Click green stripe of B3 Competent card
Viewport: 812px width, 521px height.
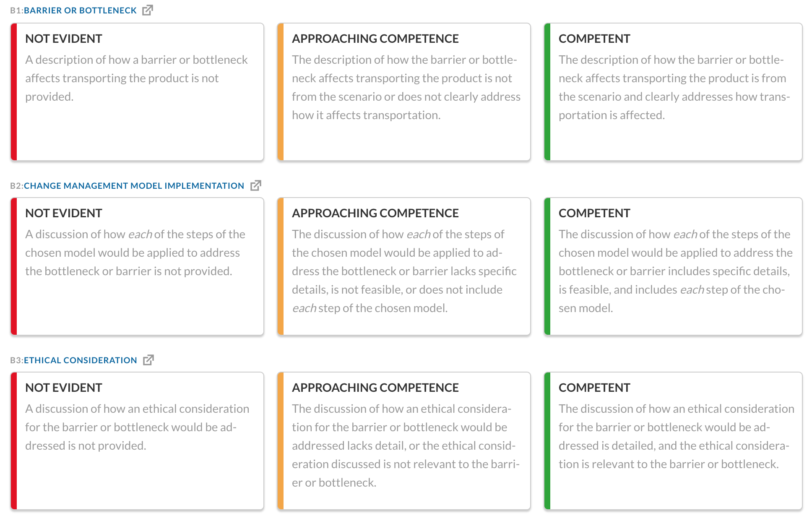tap(547, 441)
